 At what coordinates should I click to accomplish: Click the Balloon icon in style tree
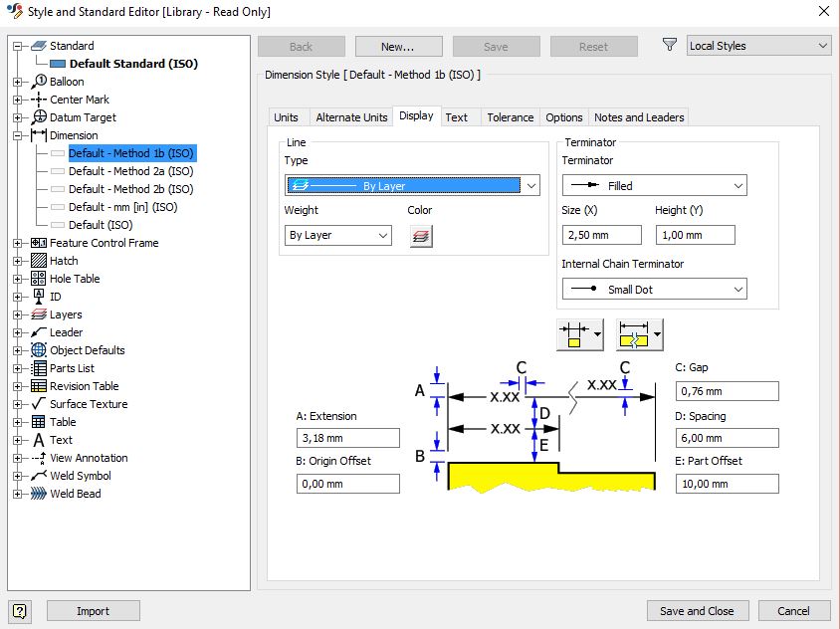(40, 82)
